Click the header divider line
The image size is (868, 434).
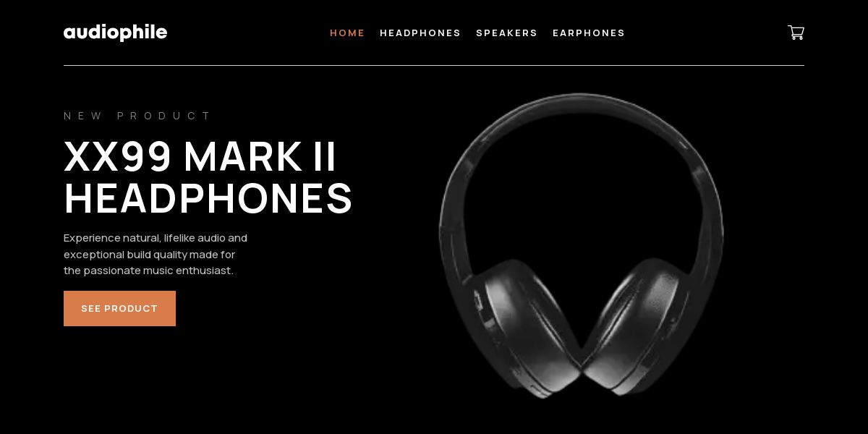[x=434, y=65]
